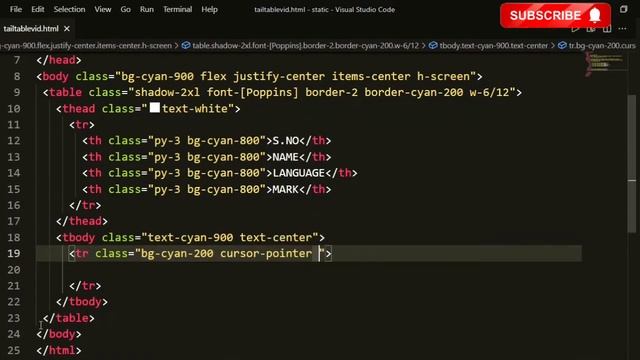
Task: Open the Selection menu
Action: (69, 9)
